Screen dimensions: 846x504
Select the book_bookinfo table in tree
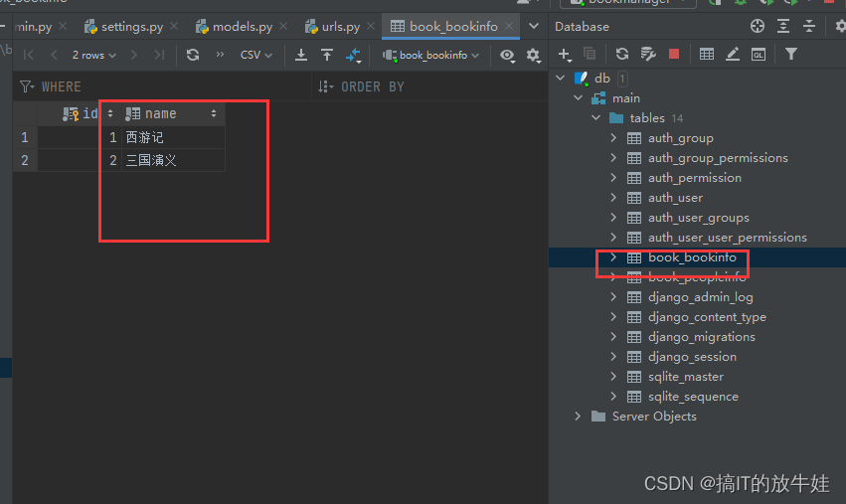coord(692,257)
